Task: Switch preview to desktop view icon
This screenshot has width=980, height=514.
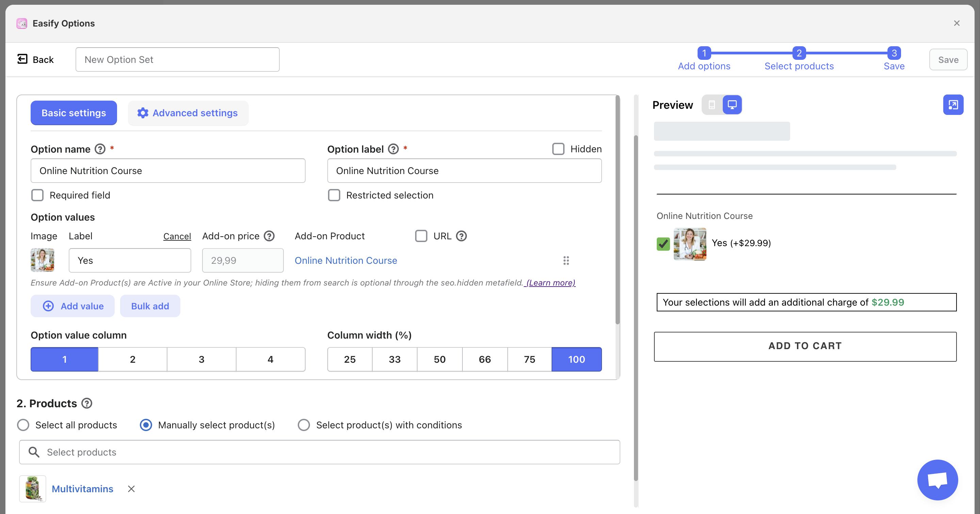Action: click(732, 105)
